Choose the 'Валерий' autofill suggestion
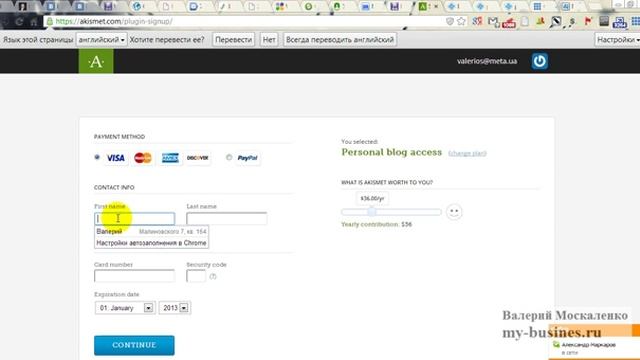This screenshot has width=640, height=360. pyautogui.click(x=151, y=231)
